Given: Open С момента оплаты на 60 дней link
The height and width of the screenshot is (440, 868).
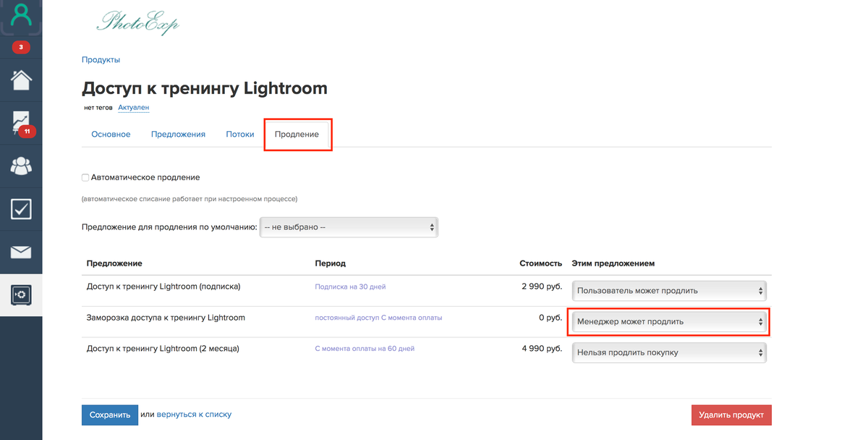Looking at the screenshot, I should [x=365, y=349].
